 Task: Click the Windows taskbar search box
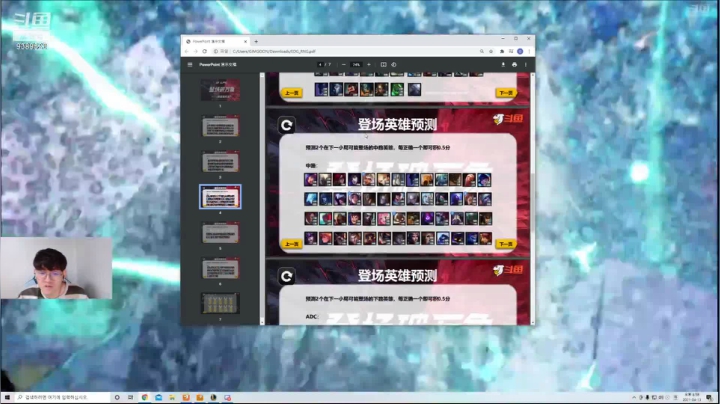point(62,398)
